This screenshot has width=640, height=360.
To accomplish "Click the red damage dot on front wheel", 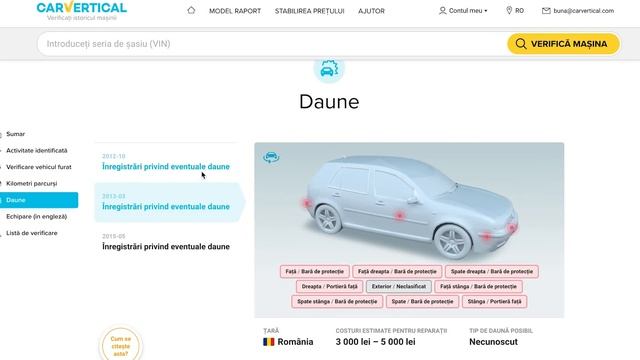I will point(486,236).
